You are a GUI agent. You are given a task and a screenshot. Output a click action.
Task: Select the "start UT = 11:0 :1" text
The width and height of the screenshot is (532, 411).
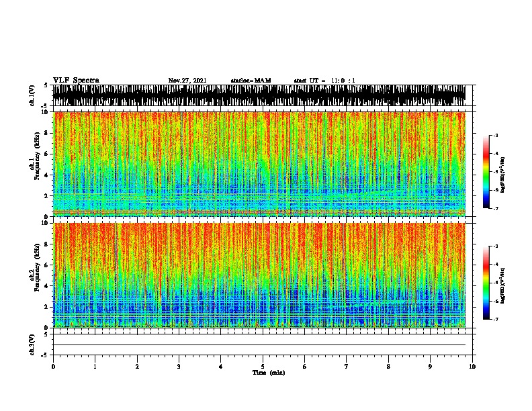point(324,81)
